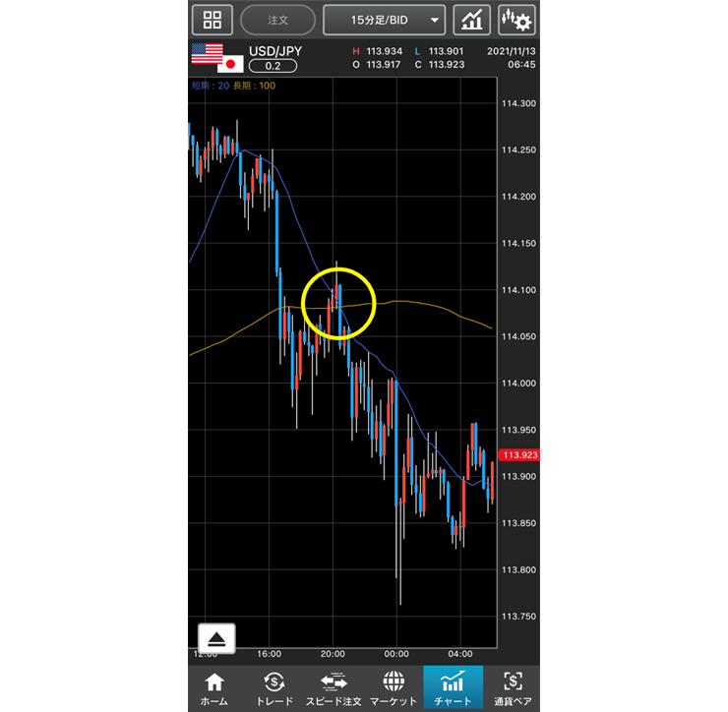
Task: Open スピード注文 speed order
Action: pos(334,687)
